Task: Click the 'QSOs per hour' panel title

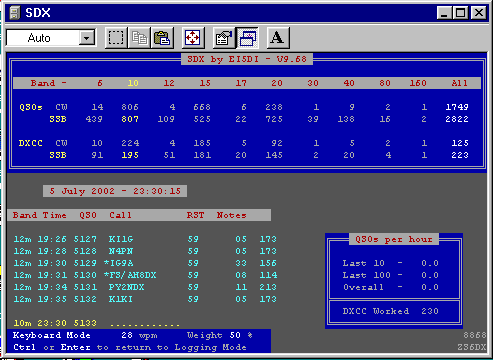Action: [394, 239]
